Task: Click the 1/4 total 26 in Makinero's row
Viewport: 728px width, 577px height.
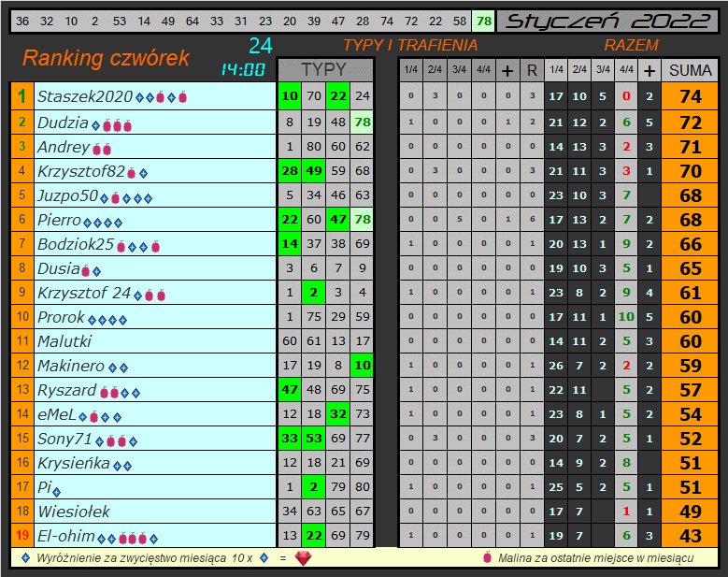Action: coord(556,366)
